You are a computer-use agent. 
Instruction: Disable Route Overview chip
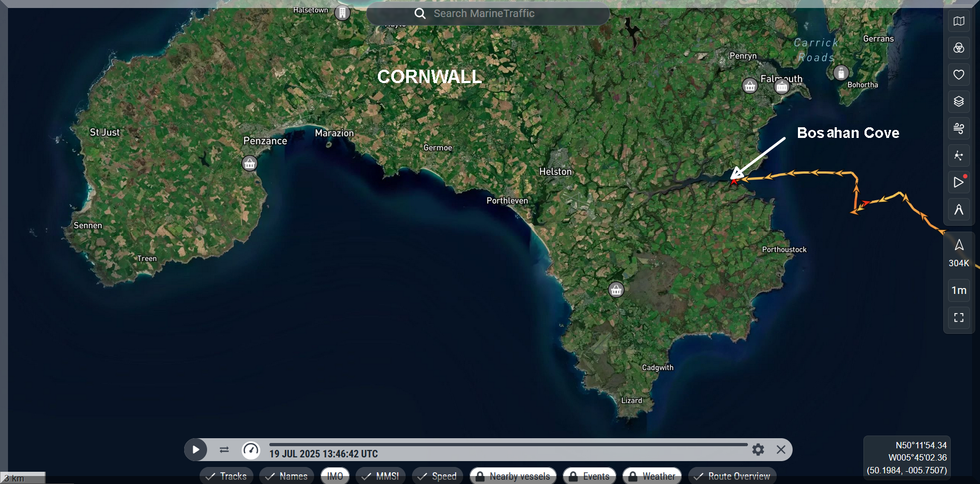(732, 476)
